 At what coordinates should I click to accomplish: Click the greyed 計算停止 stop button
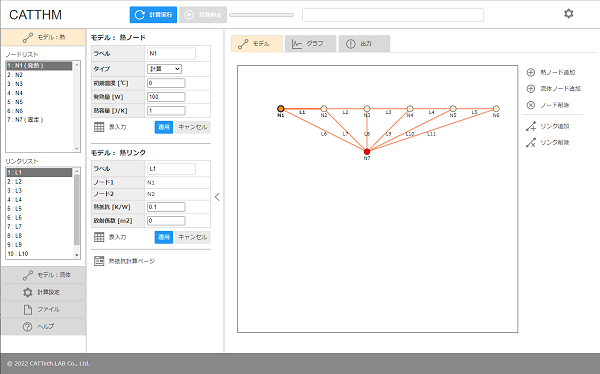click(x=203, y=15)
